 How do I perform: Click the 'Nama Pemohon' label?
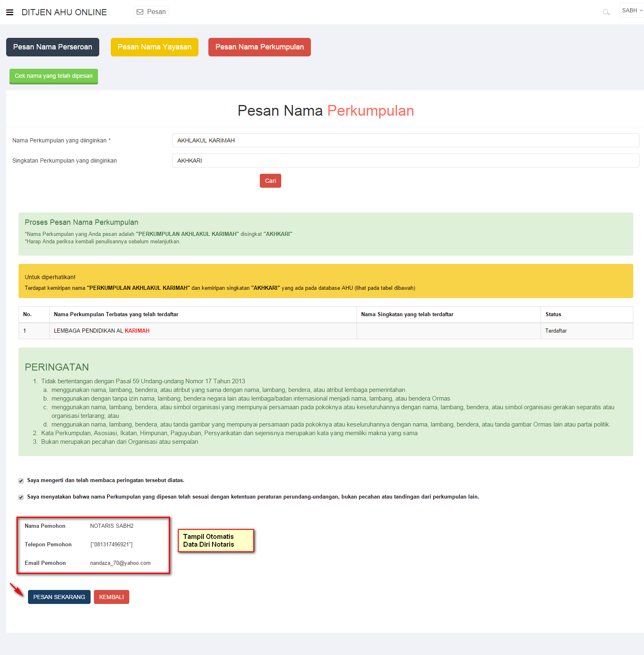pos(45,526)
